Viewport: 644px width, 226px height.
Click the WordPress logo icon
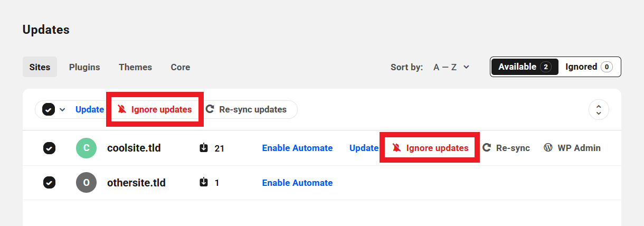[548, 148]
